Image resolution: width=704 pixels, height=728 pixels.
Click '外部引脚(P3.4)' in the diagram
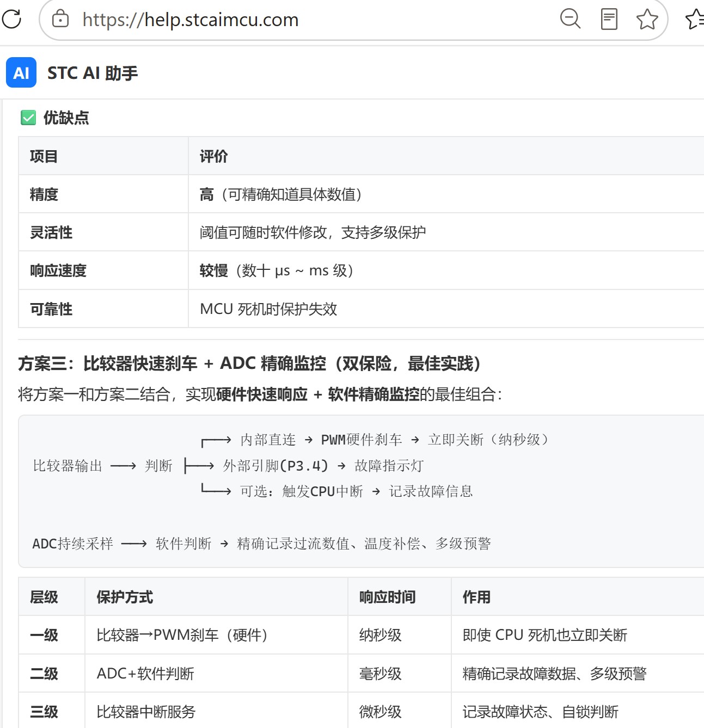tap(276, 466)
